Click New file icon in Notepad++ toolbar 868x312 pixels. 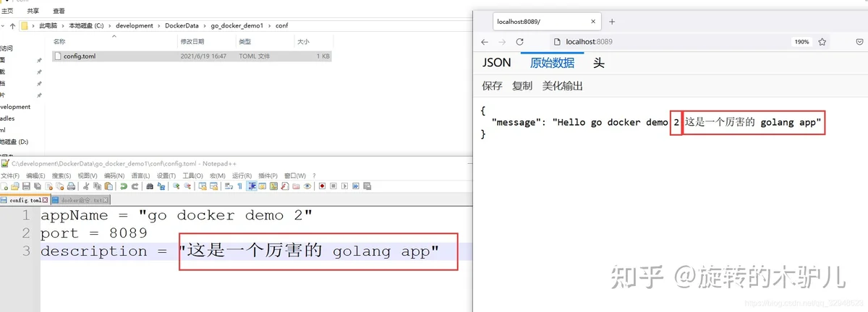(4, 186)
